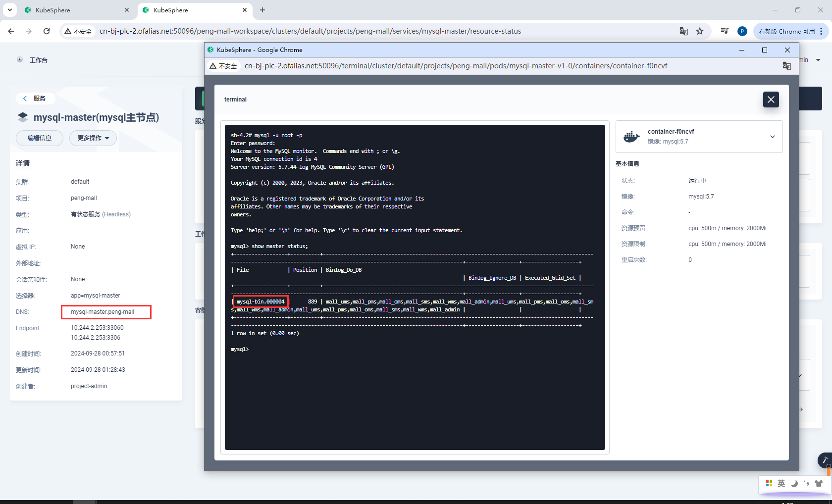Click the punctuation toggle in IME toolbar

(x=806, y=484)
